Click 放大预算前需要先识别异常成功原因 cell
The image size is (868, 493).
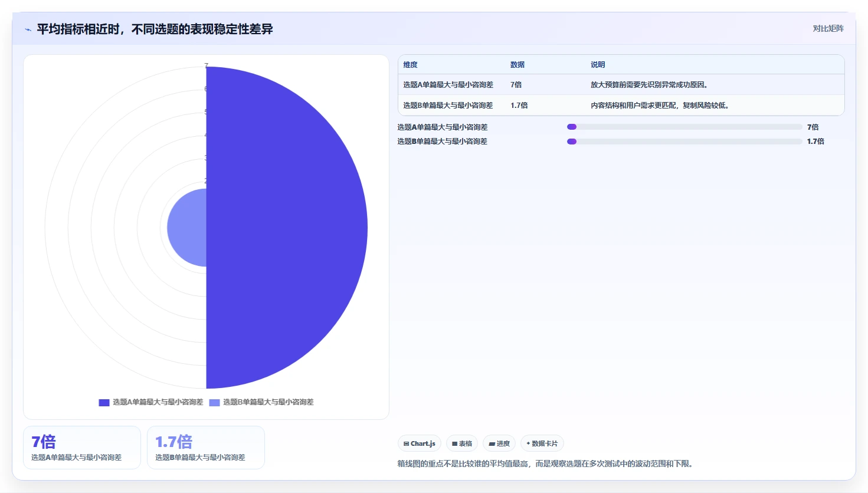point(649,85)
